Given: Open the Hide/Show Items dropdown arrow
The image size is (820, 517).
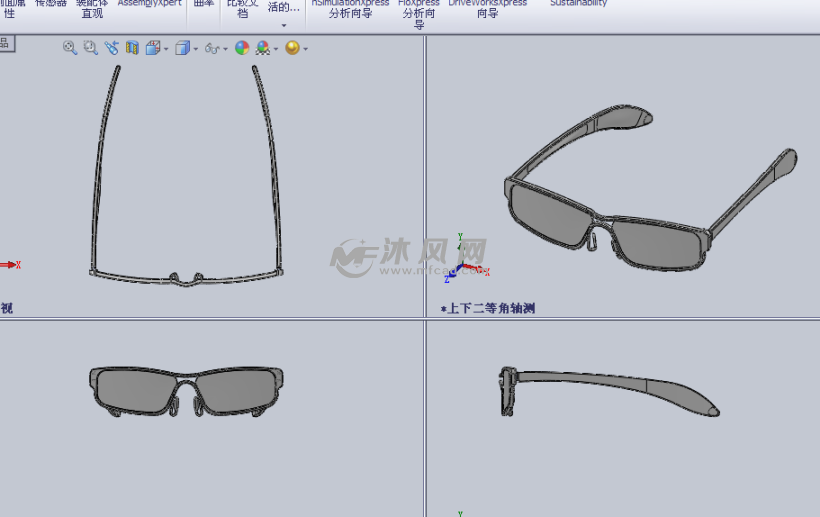Looking at the screenshot, I should coord(225,49).
